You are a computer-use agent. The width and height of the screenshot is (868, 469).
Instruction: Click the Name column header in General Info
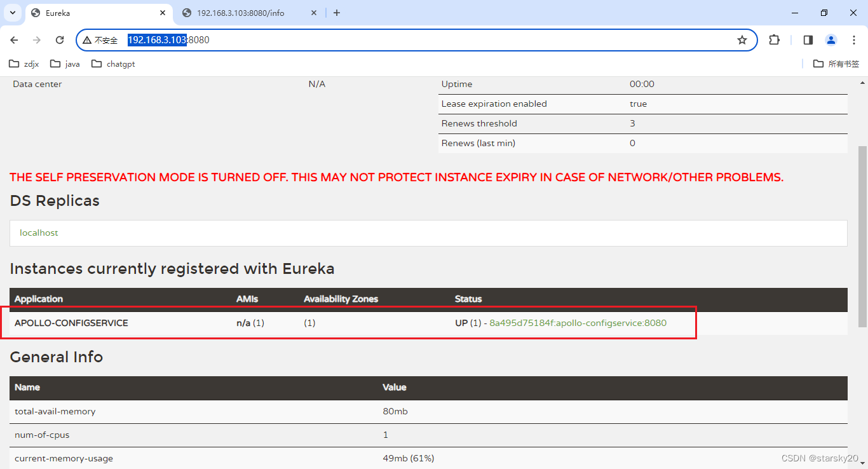coord(27,387)
